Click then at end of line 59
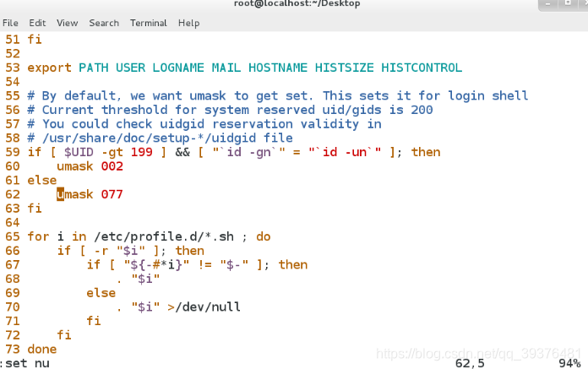This screenshot has height=369, width=588. [426, 152]
